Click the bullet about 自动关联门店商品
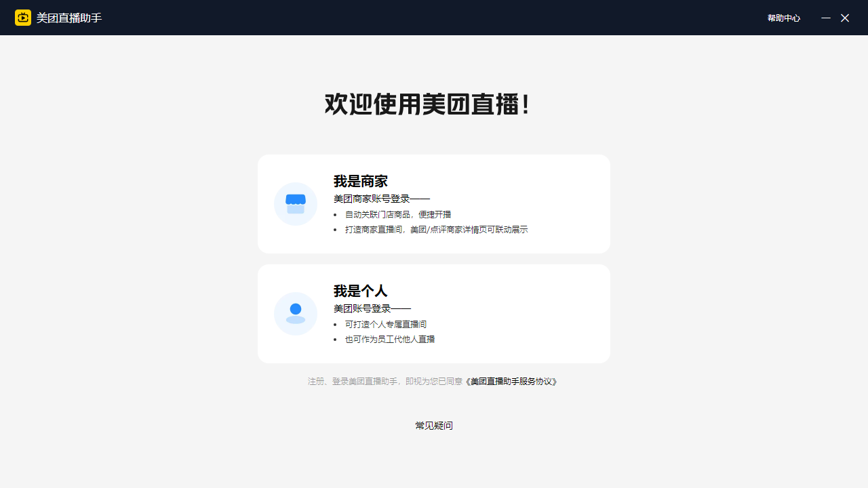The height and width of the screenshot is (488, 868). point(400,214)
